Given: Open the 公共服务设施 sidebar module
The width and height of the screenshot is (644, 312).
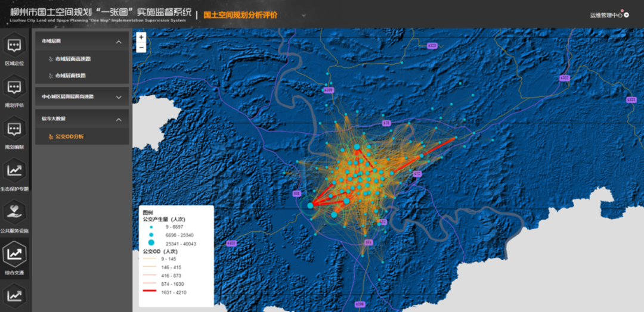Looking at the screenshot, I should tap(14, 217).
